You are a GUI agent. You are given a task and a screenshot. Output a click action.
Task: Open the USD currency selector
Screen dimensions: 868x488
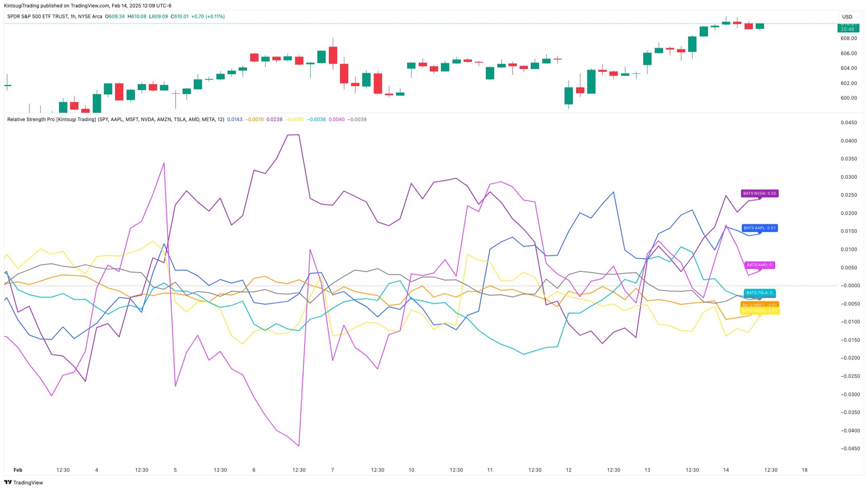coord(850,17)
